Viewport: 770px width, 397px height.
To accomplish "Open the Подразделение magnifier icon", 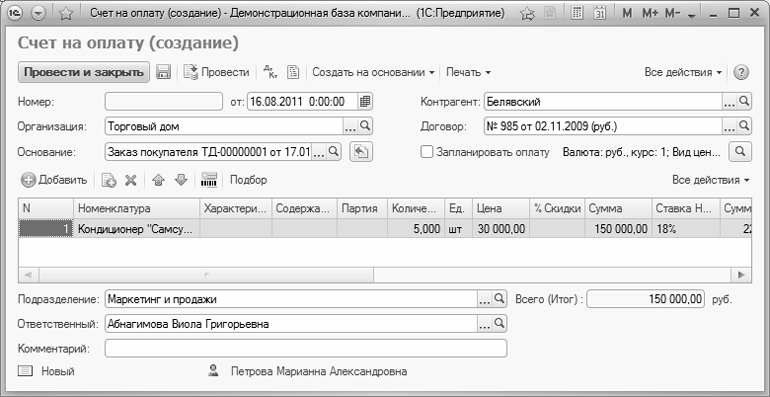I will coord(499,299).
